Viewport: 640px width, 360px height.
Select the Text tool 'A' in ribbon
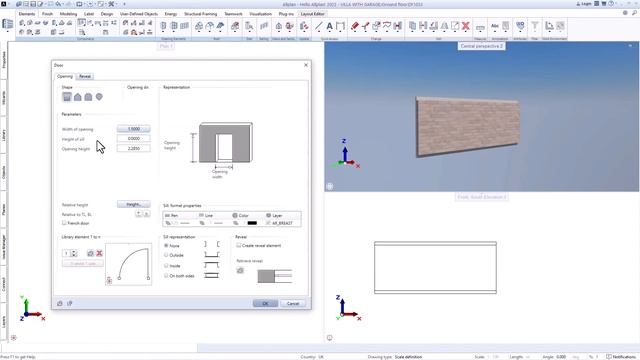(x=329, y=26)
